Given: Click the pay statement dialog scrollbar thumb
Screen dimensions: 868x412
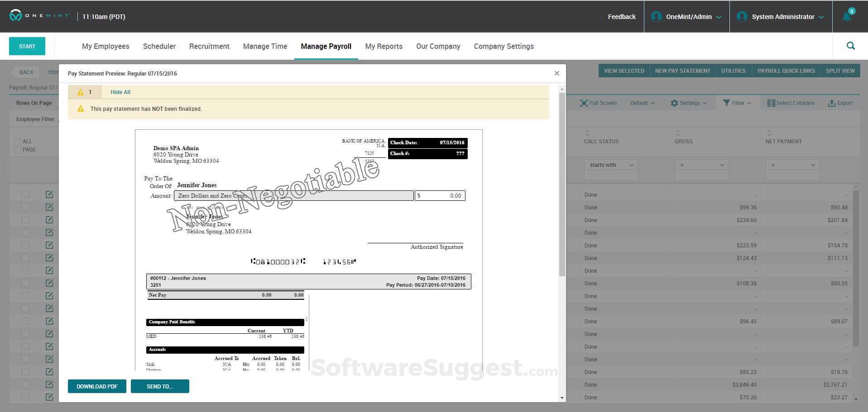Looking at the screenshot, I should 562,185.
